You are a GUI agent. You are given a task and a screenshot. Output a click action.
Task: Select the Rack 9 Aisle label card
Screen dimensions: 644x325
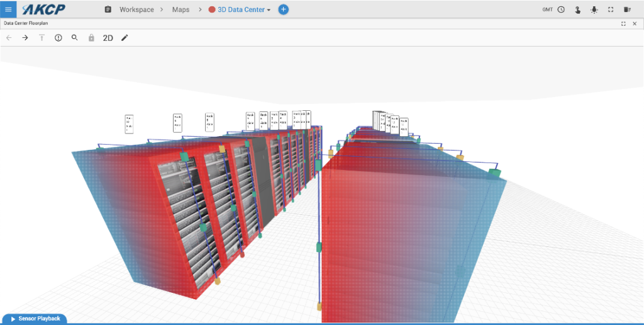click(x=177, y=123)
